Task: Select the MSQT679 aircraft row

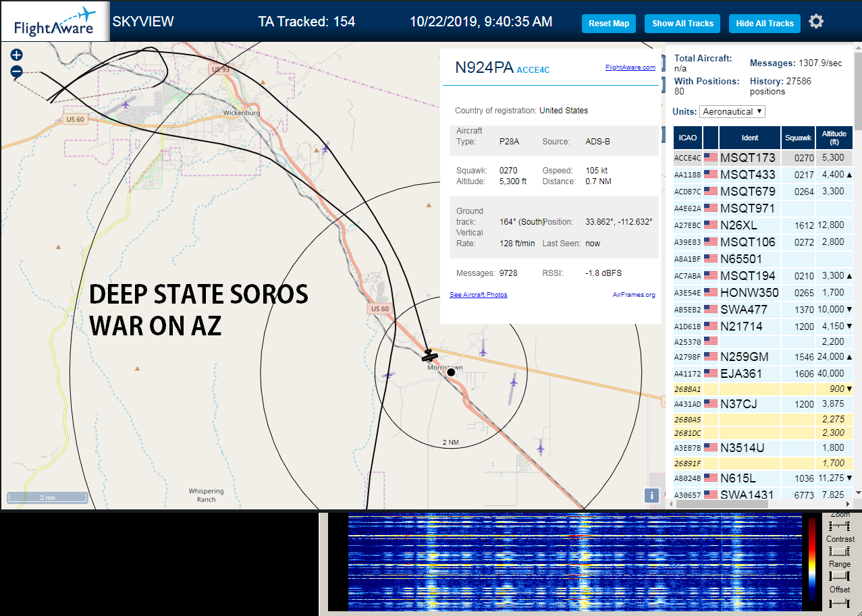Action: click(x=763, y=192)
